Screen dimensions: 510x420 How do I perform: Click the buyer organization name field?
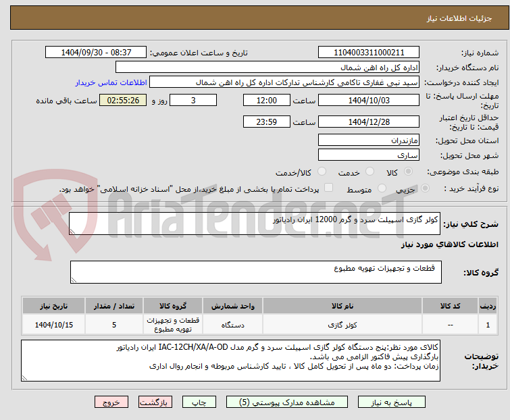point(267,68)
